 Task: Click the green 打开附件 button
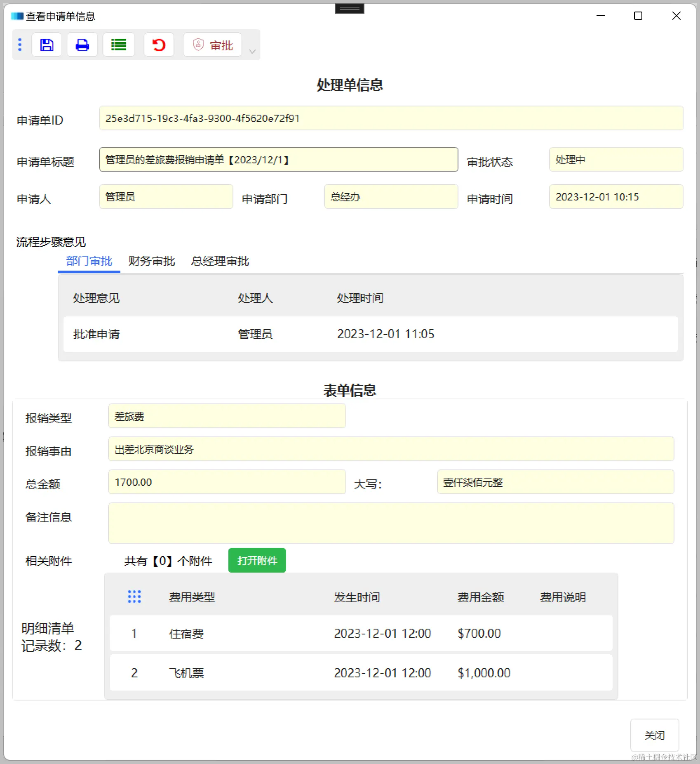(x=257, y=560)
